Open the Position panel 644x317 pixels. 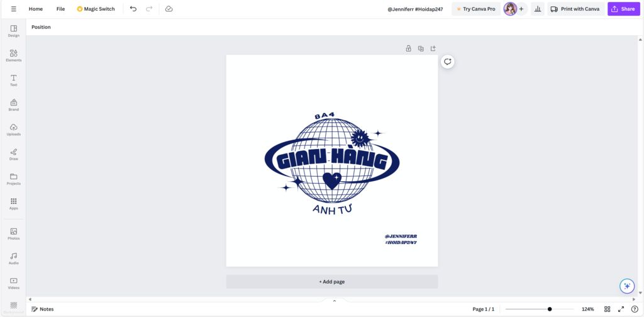point(41,27)
